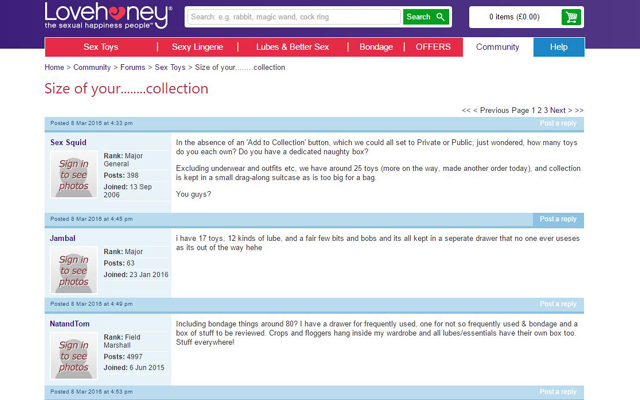
Task: Open the green shopping cart icon
Action: pos(571,17)
